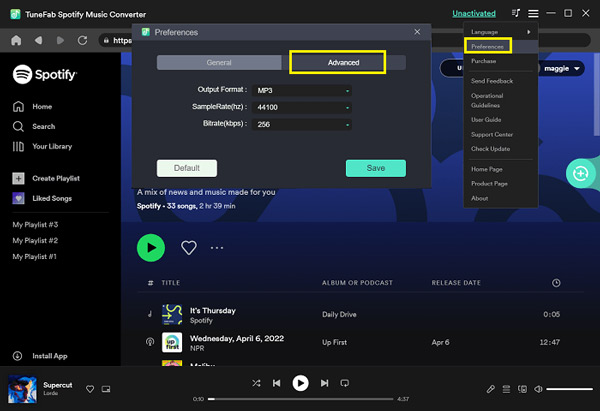Select Check Update in the menu

click(490, 149)
